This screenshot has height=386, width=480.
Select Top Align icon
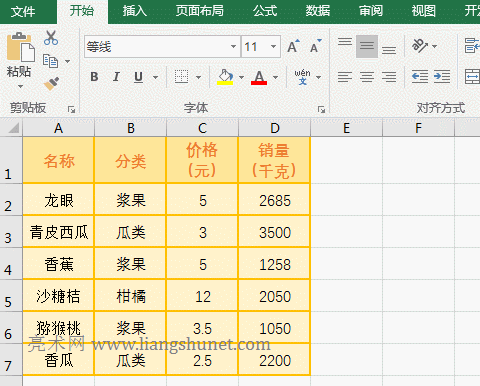click(x=345, y=42)
